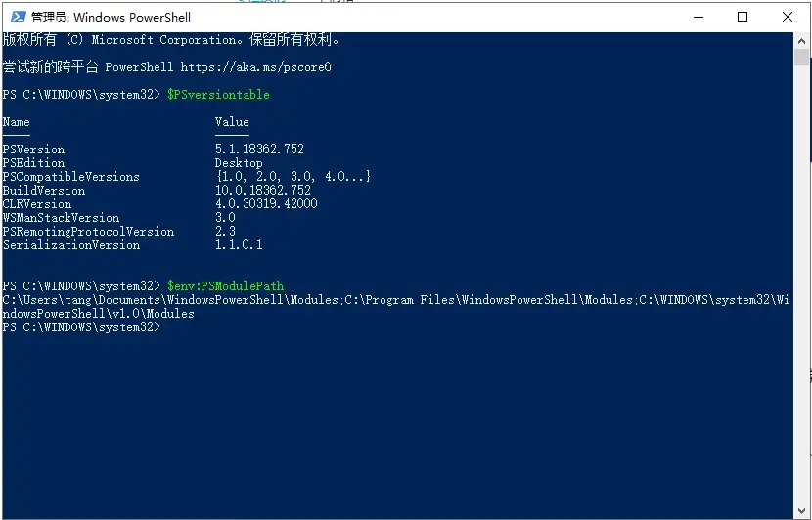
Task: Minimize the PowerShell window
Action: [x=699, y=17]
